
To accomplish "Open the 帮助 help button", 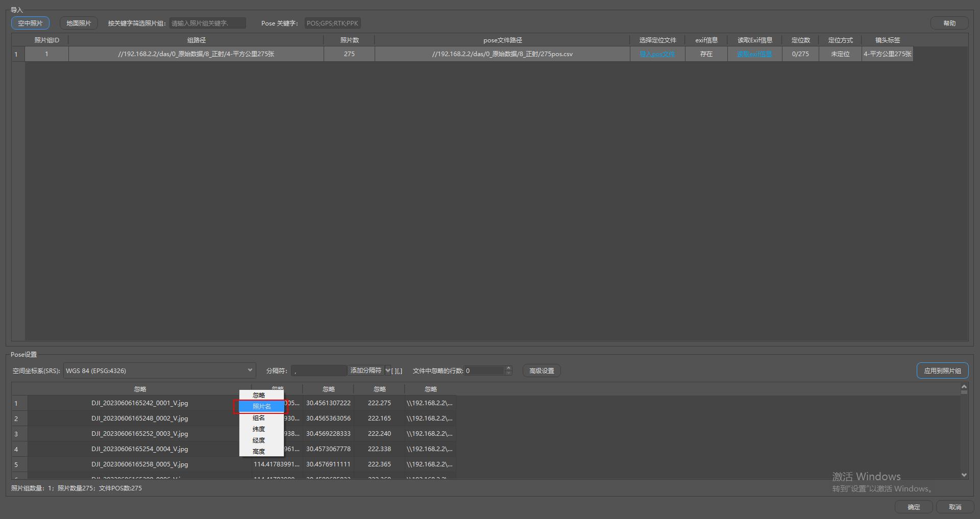I will pyautogui.click(x=949, y=23).
